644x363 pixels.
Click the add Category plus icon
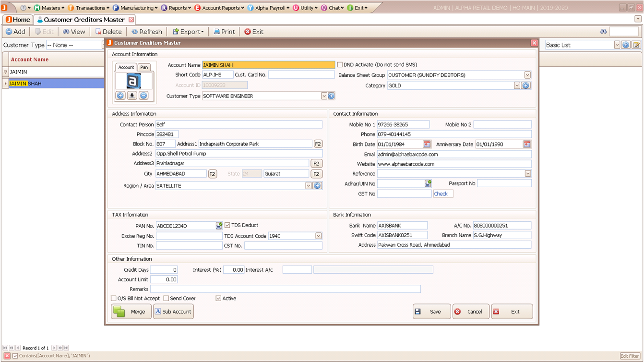tap(526, 85)
